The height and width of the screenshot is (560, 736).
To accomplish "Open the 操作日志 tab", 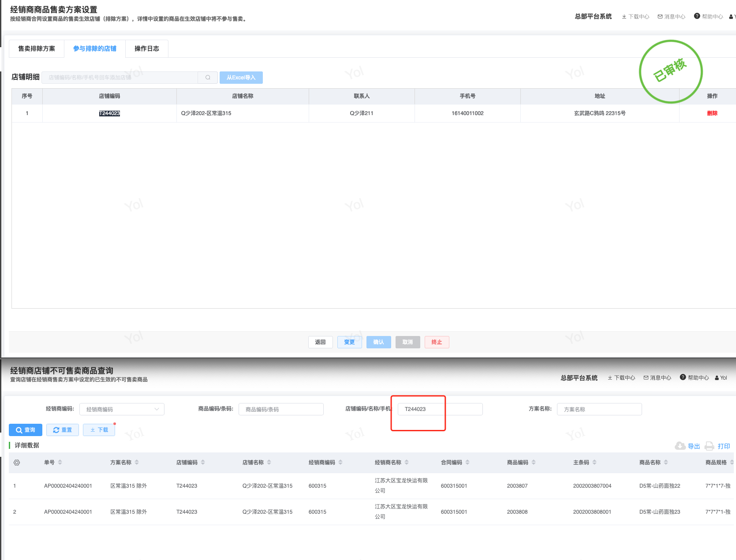I will tap(146, 49).
